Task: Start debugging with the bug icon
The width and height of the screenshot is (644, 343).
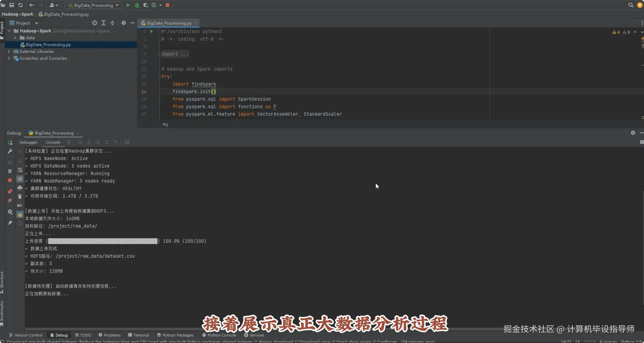Action: click(x=137, y=5)
